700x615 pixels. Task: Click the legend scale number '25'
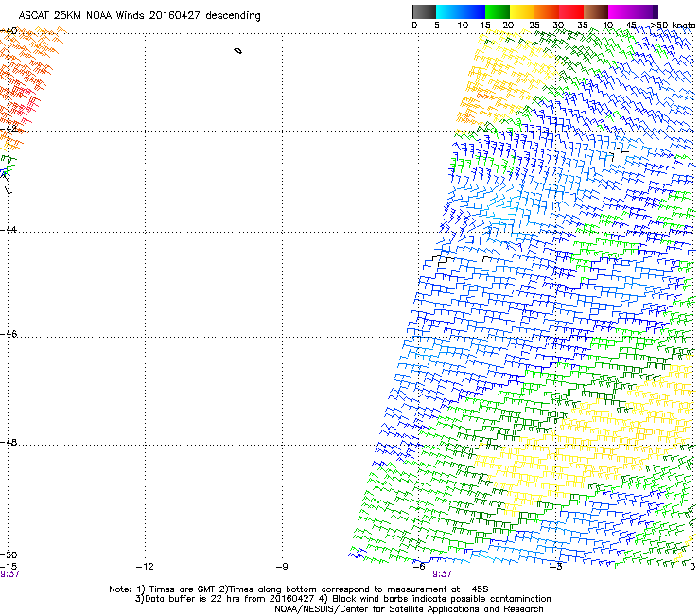(x=534, y=26)
